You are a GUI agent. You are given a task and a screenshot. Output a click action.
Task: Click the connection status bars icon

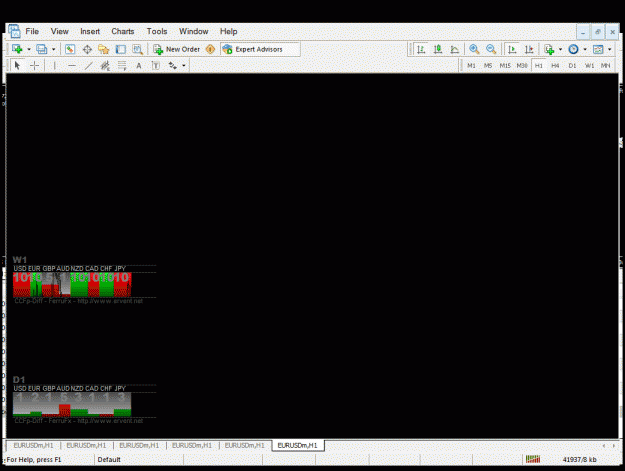[533, 459]
